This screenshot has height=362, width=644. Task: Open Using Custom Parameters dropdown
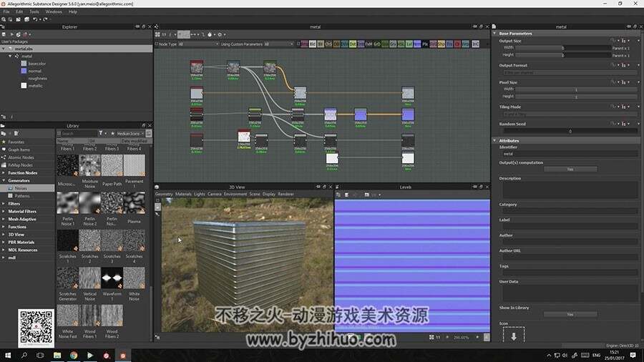pos(278,44)
